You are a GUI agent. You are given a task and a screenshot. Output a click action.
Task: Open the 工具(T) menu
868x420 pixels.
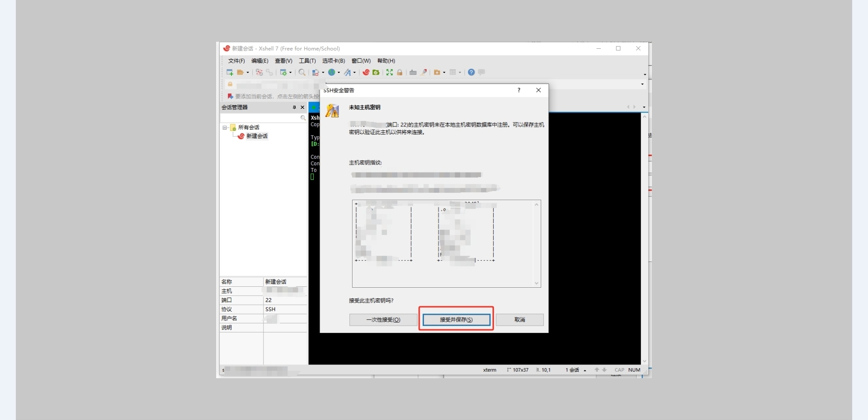pyautogui.click(x=307, y=61)
